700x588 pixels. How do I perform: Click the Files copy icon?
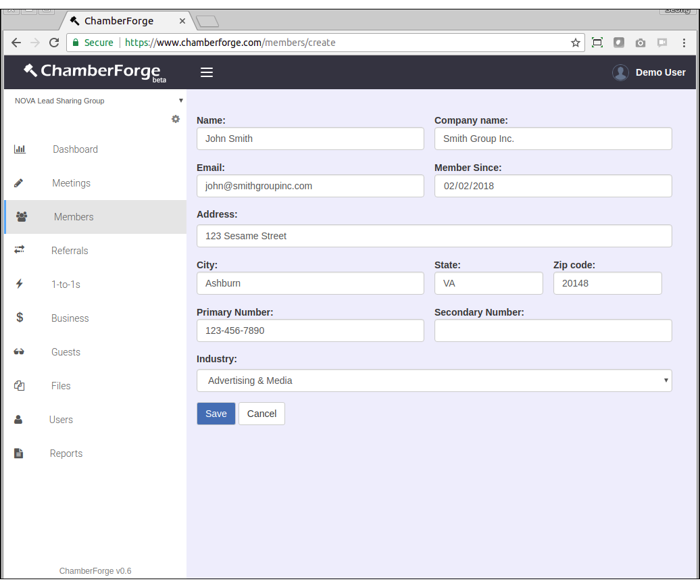coord(19,386)
